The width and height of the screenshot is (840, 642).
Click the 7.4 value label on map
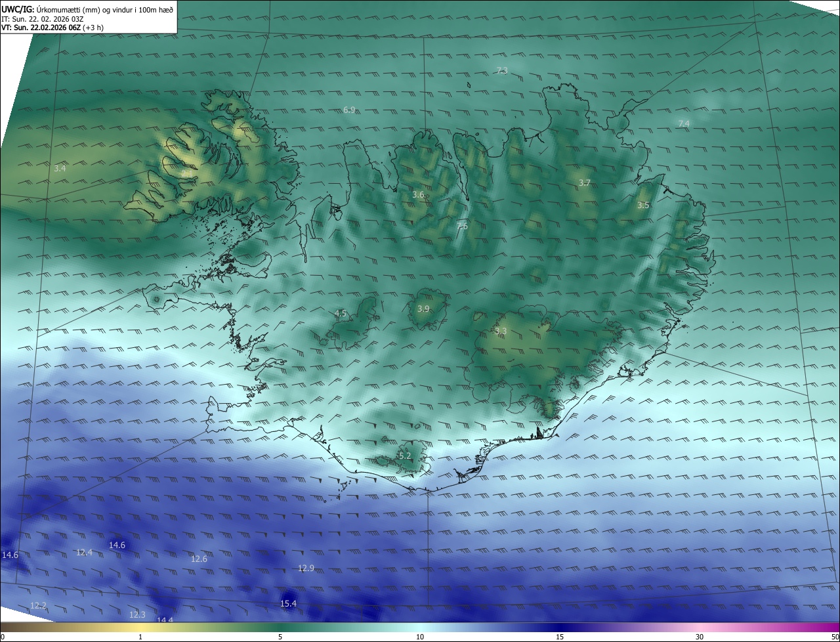click(x=684, y=123)
